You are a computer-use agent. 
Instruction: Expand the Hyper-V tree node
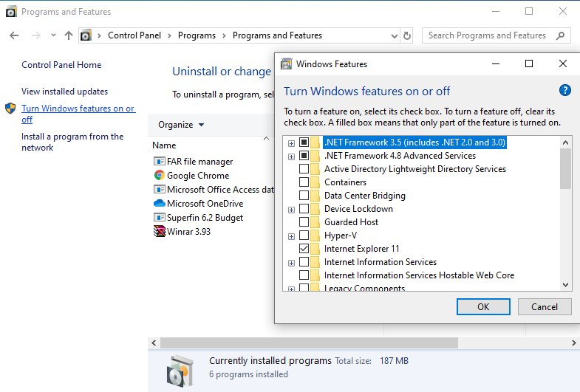click(x=292, y=236)
